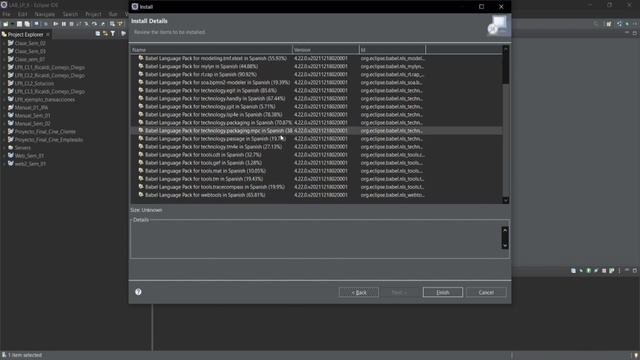Expand the Web_Sem_01 project node
This screenshot has width=640, height=360.
4,156
